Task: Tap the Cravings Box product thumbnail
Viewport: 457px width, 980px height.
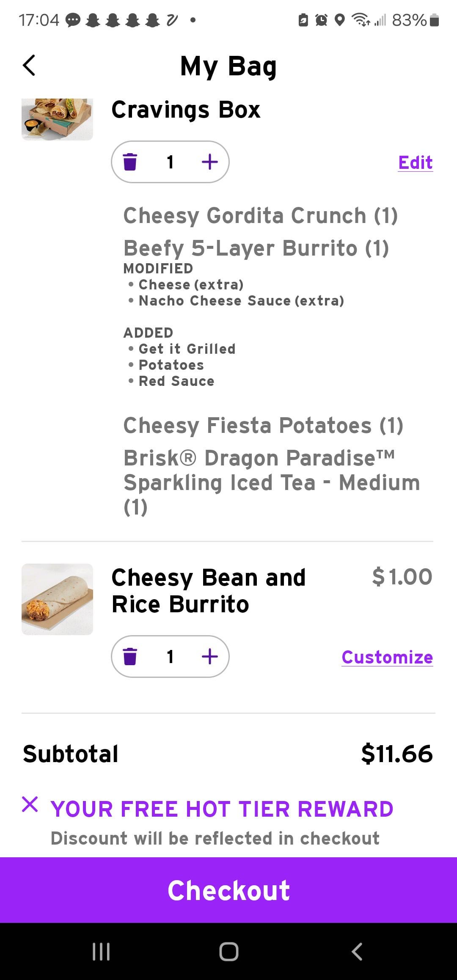Action: pyautogui.click(x=57, y=119)
